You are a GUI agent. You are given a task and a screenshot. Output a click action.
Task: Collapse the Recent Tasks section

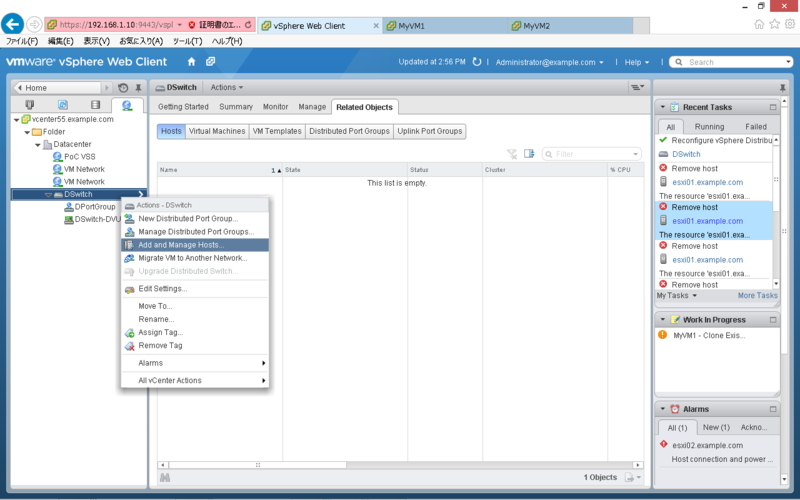(x=663, y=107)
